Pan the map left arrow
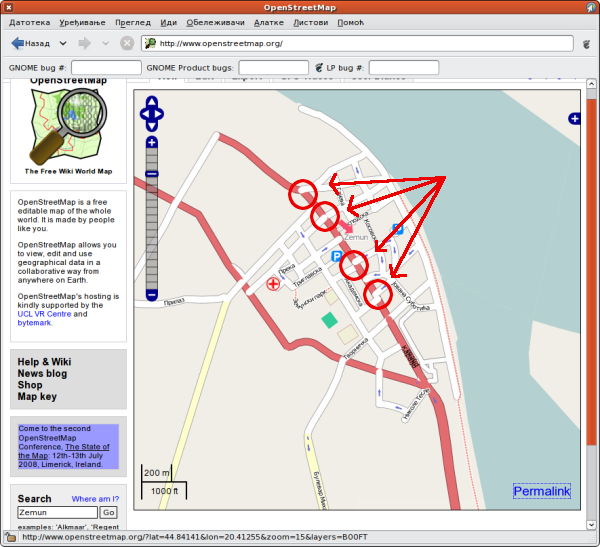The width and height of the screenshot is (600, 547). click(x=145, y=114)
